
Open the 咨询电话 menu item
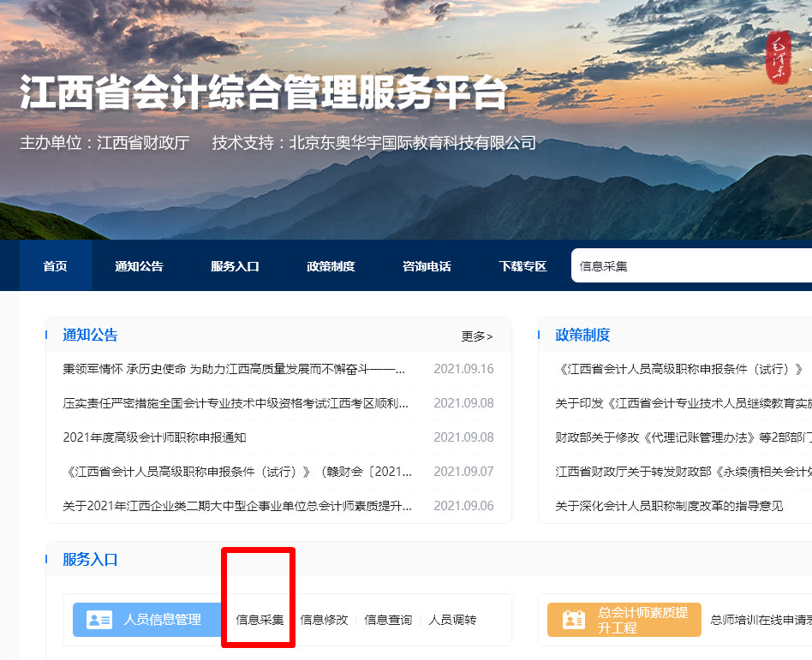click(422, 265)
